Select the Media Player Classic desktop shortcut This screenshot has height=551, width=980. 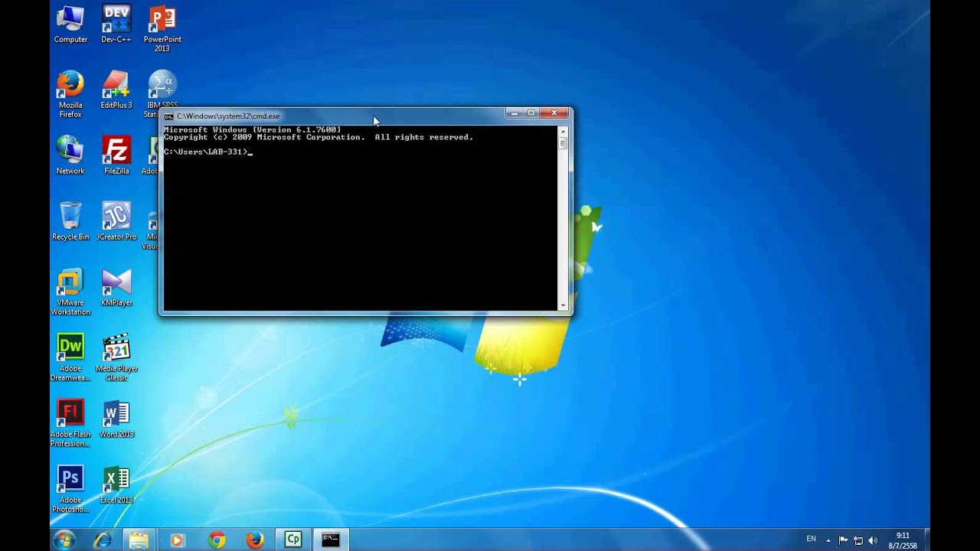116,358
